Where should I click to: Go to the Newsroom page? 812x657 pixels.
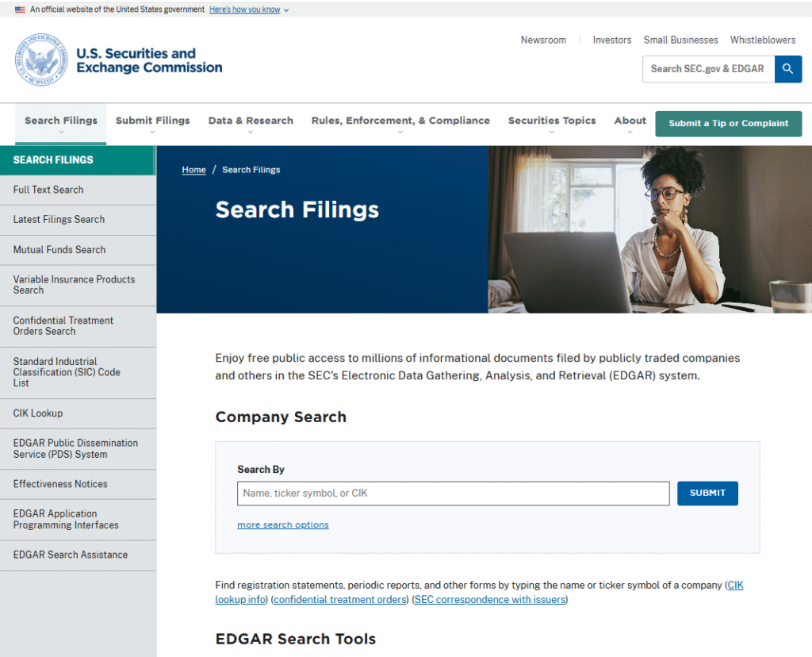(543, 40)
